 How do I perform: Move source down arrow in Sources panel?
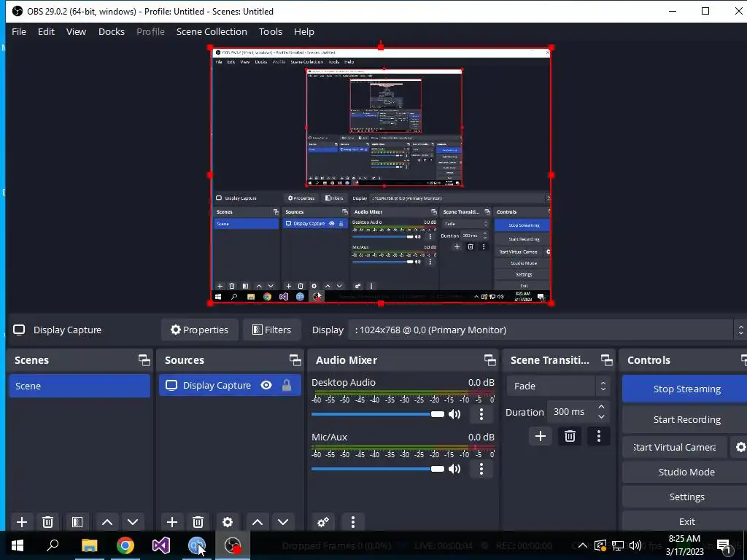283,522
